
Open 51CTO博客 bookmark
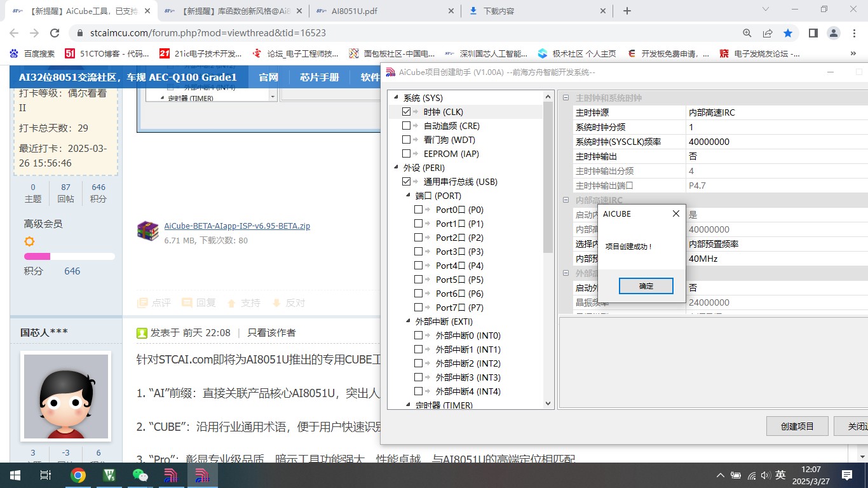pyautogui.click(x=107, y=53)
